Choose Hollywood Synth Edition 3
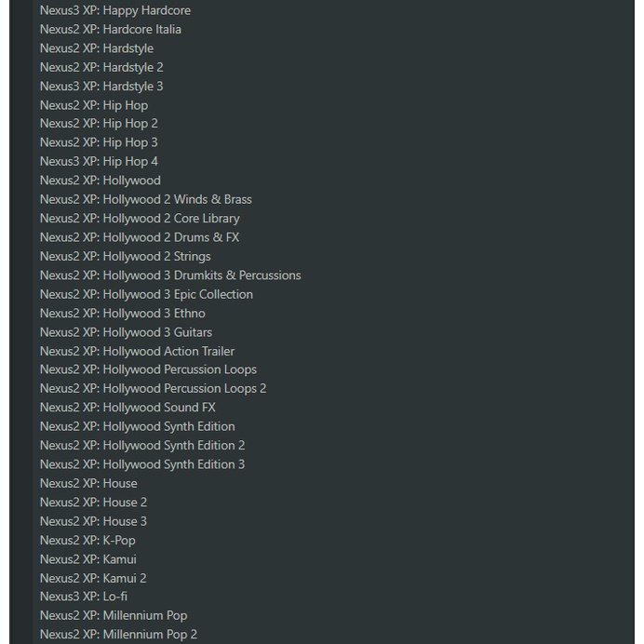Viewport: 644px width, 644px height. (x=142, y=464)
